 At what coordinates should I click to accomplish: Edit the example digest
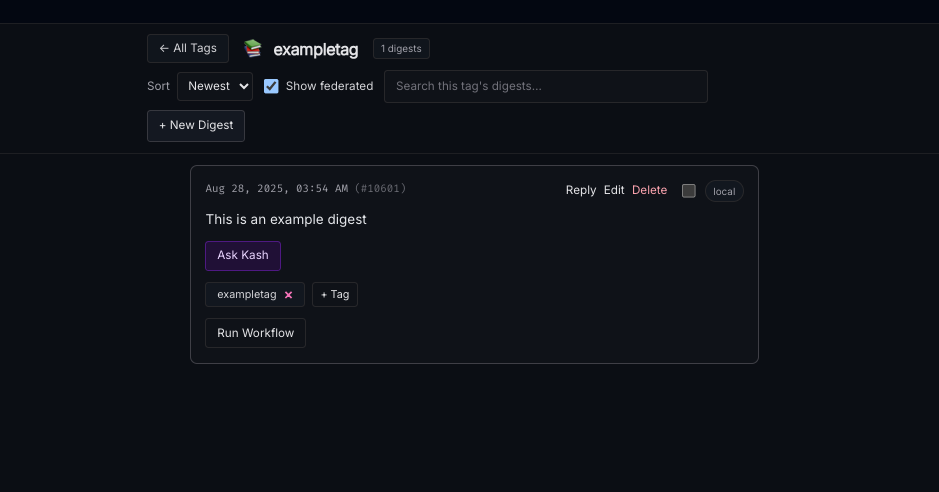[614, 190]
